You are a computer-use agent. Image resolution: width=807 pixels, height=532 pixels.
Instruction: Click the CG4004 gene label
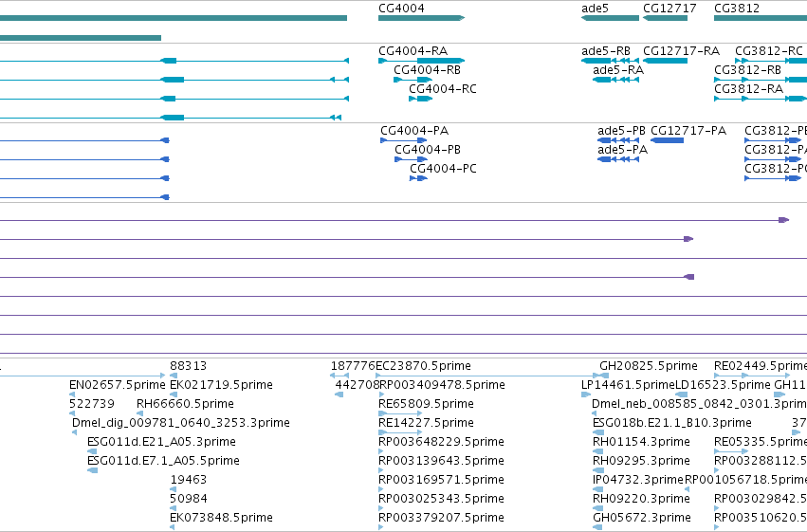[401, 9]
